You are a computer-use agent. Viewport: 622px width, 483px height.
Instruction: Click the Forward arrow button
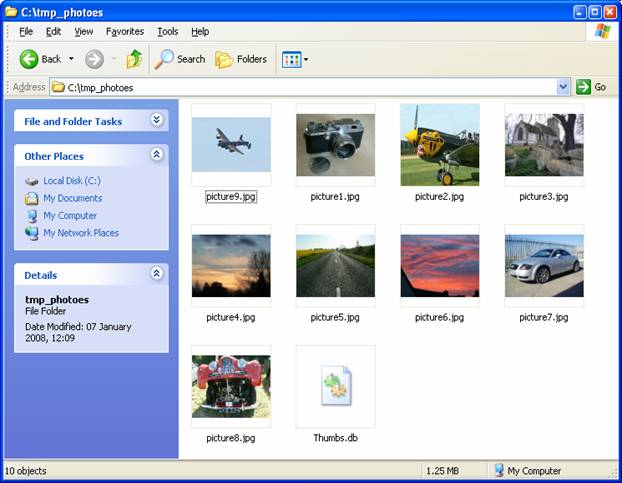[94, 59]
